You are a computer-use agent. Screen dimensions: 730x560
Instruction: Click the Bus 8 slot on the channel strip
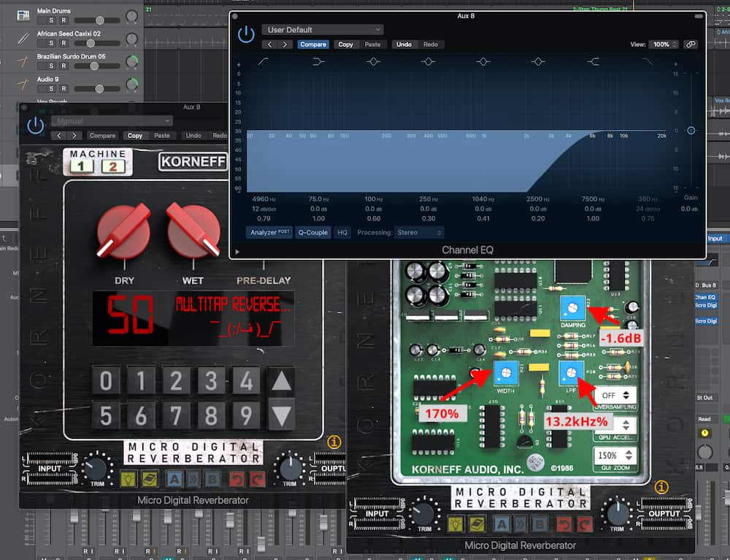coord(706,285)
